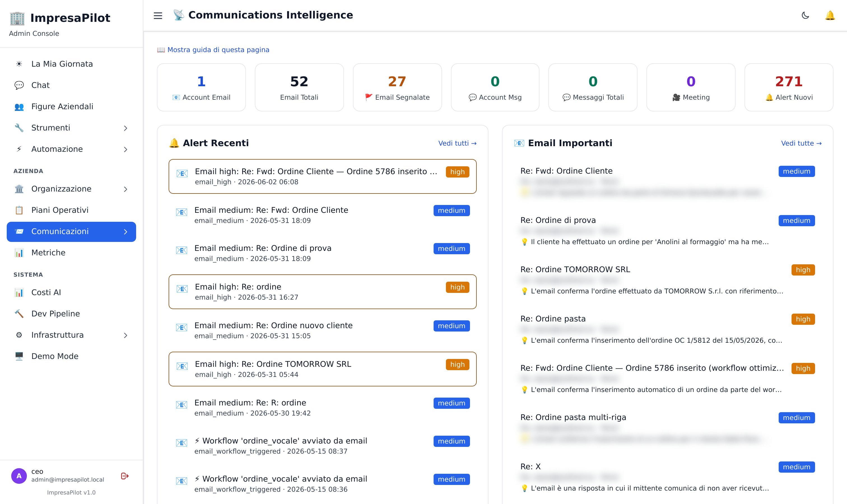Image resolution: width=847 pixels, height=504 pixels.
Task: Open important email 'Re: Ordine di prova'
Action: pyautogui.click(x=668, y=231)
